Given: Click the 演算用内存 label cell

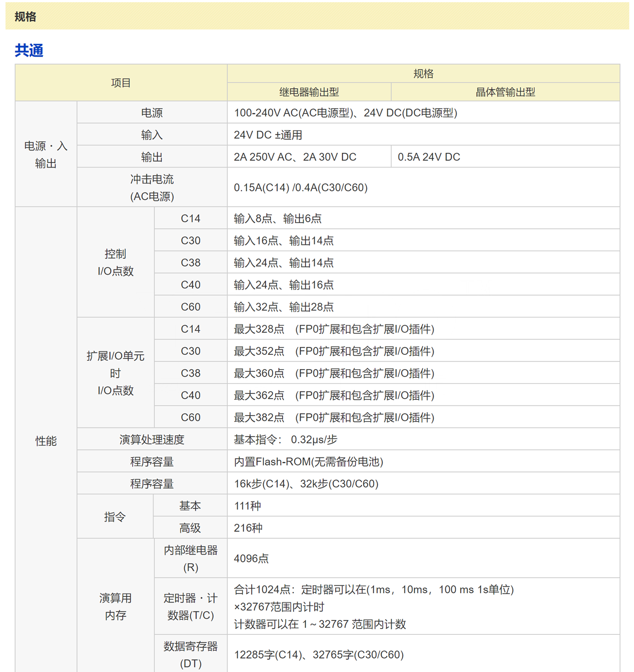Looking at the screenshot, I should (x=116, y=606).
